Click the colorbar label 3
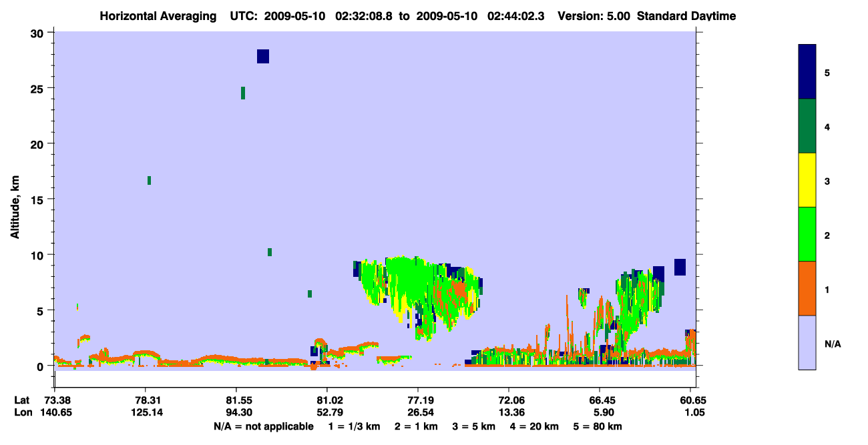The width and height of the screenshot is (868, 445). (x=827, y=181)
